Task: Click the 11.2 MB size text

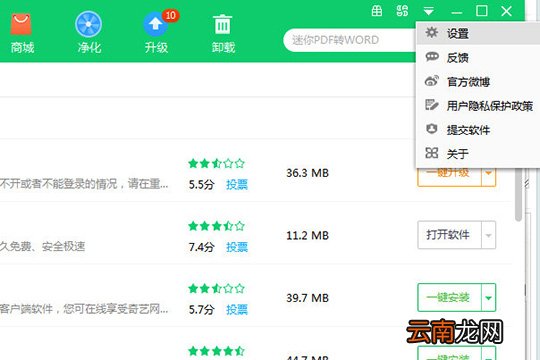Action: click(x=307, y=236)
